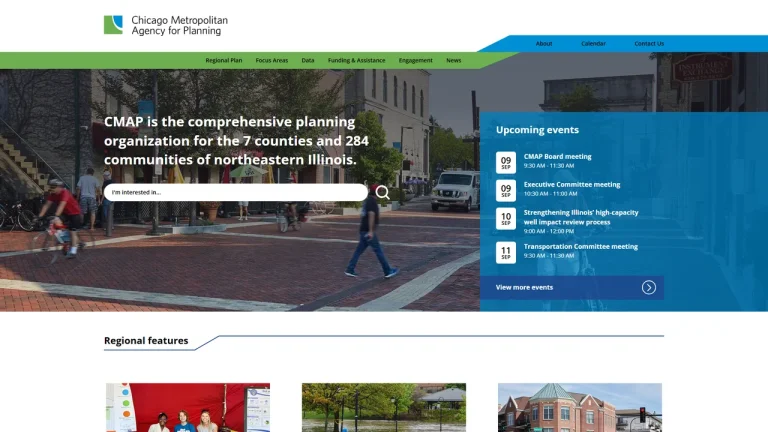
Task: Click the circled arrow beside View more events
Action: [x=648, y=288]
